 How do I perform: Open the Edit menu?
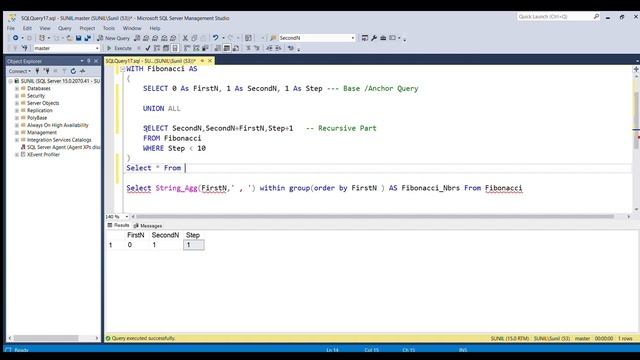pos(27,28)
